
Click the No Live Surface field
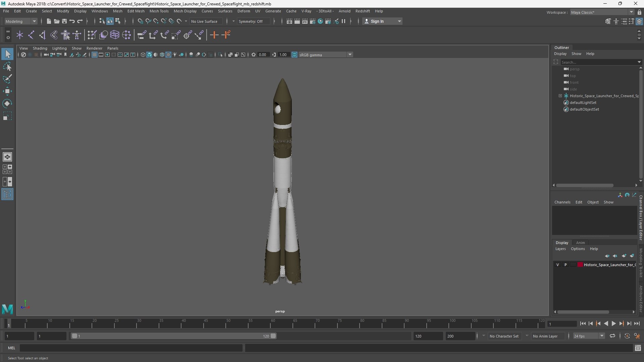click(x=206, y=21)
